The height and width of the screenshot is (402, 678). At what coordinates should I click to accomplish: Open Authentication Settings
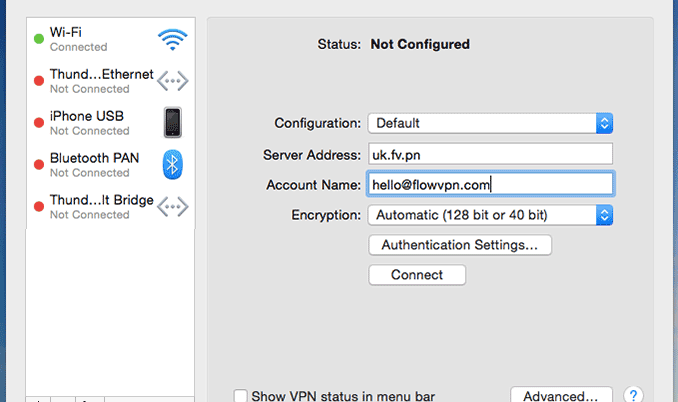(460, 244)
